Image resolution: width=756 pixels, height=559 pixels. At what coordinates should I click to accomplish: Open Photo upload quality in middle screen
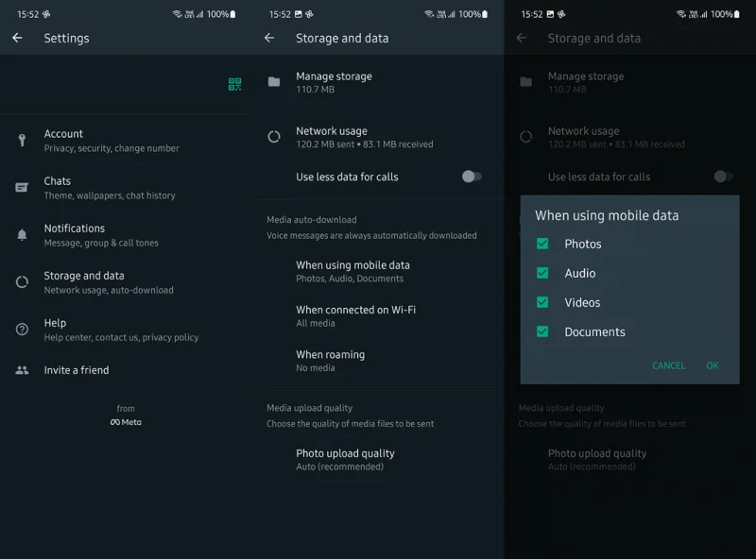(378, 459)
